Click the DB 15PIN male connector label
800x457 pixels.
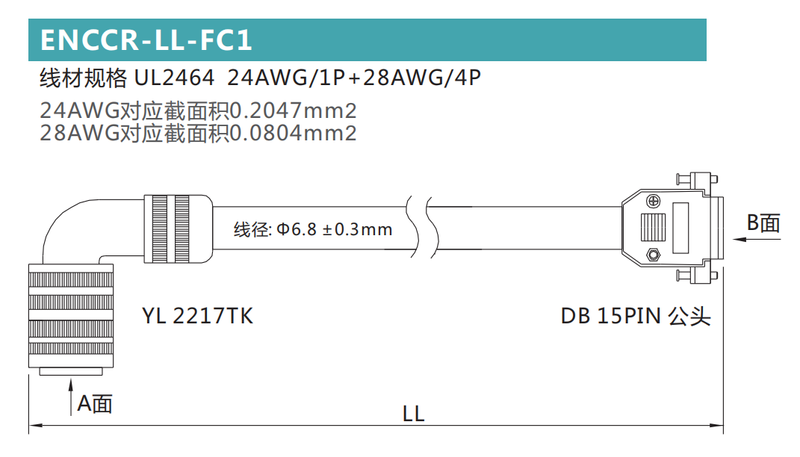(x=636, y=316)
